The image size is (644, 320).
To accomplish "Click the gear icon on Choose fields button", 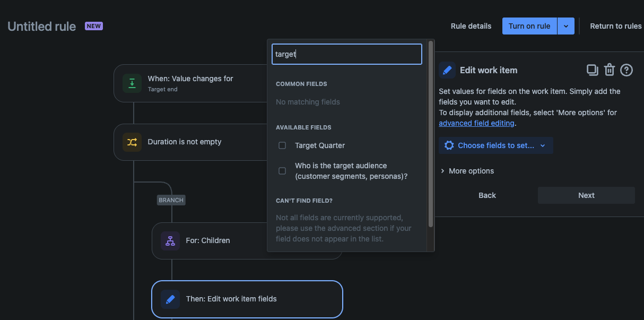I will point(449,145).
